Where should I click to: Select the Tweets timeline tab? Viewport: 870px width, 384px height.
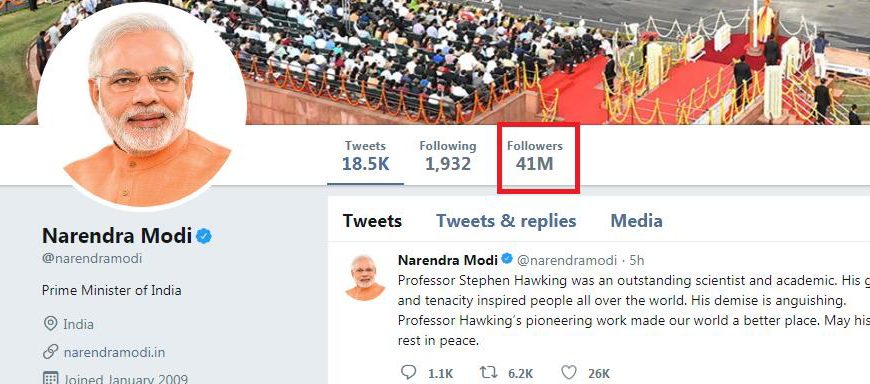point(372,221)
